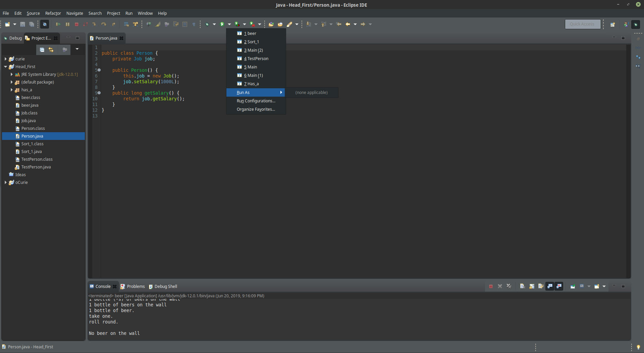Screen dimensions: 644x353
Task: Switch to the Debug Shell tab
Action: click(163, 287)
